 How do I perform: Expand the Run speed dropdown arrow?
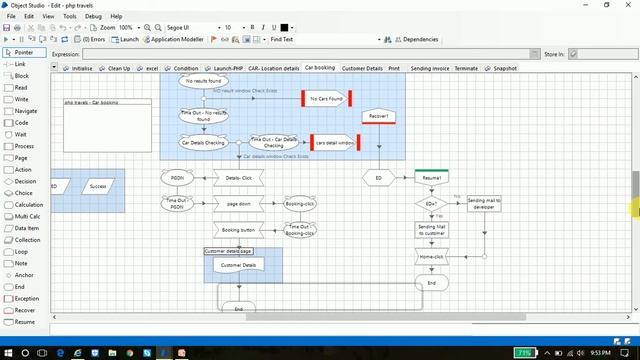(x=13, y=40)
